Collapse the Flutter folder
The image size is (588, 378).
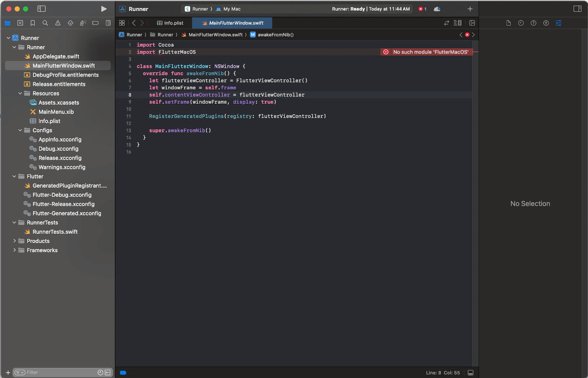point(14,176)
